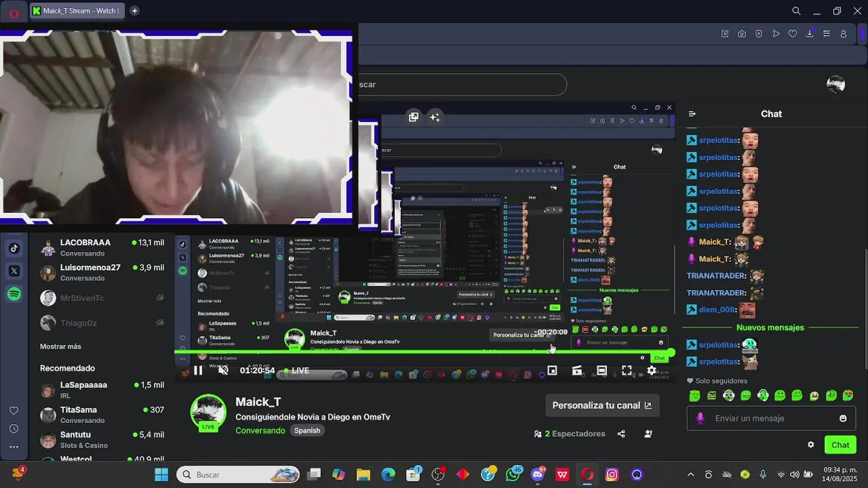Click the stream progress bar
Viewport: 868px width, 488px height.
tap(425, 352)
